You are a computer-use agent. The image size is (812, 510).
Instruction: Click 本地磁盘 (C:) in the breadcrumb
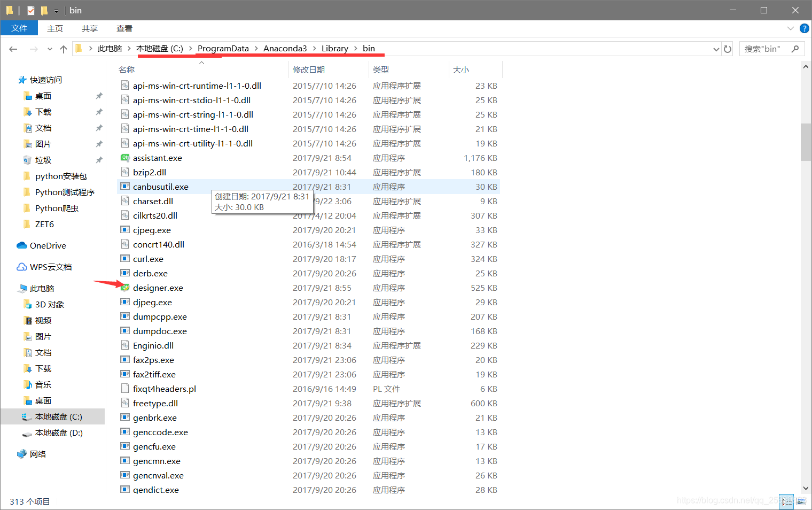160,49
